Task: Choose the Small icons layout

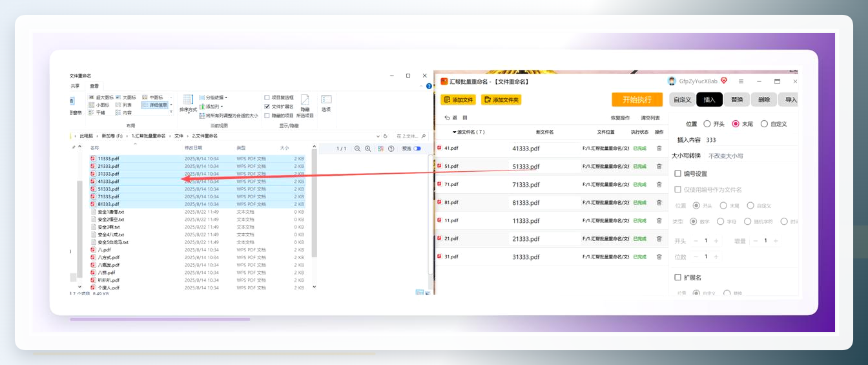Action: (x=99, y=105)
